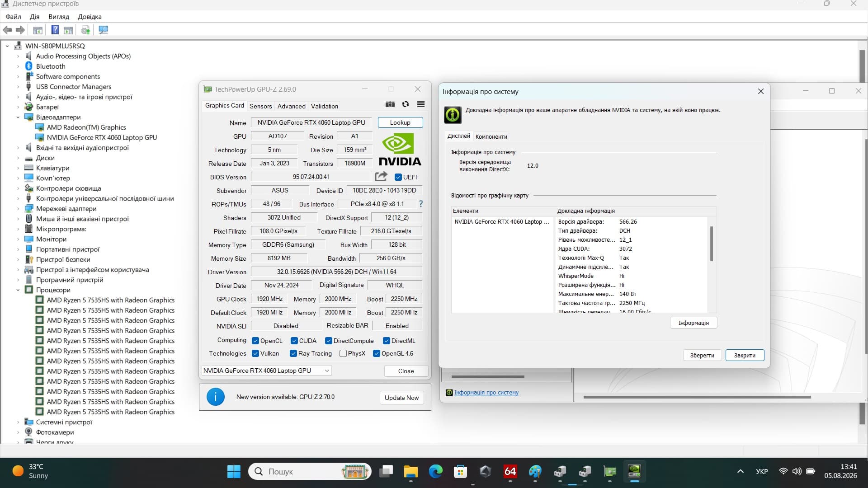
Task: Click the Back arrow in Device Manager toolbar
Action: 7,30
